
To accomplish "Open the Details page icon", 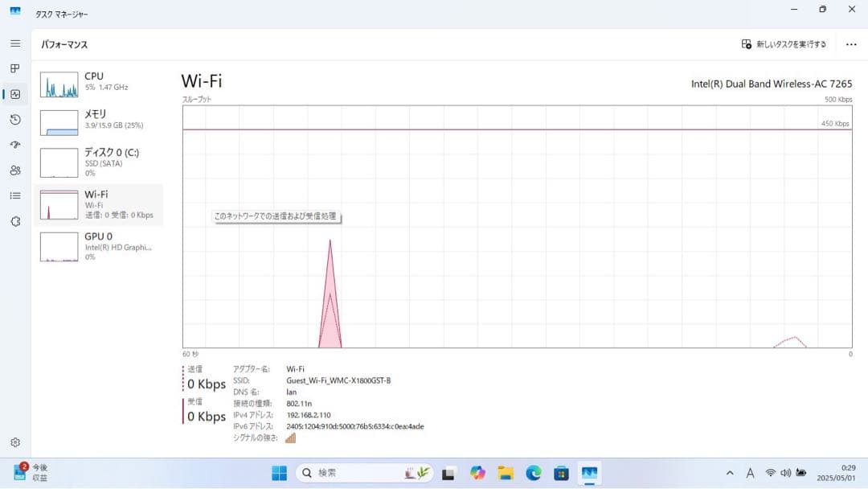I will [14, 195].
